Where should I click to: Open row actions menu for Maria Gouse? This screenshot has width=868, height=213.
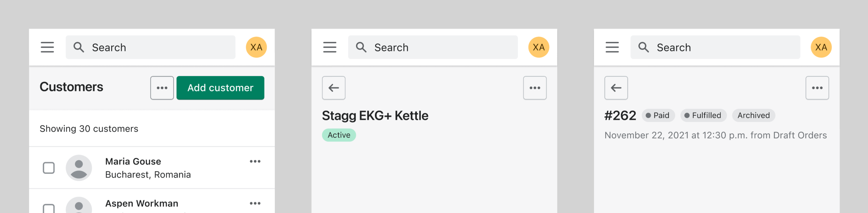pos(255,161)
